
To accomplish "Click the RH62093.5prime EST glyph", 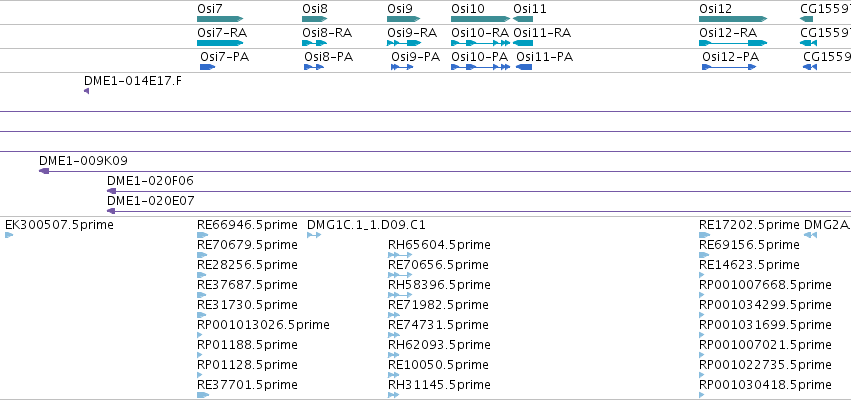I will [394, 355].
